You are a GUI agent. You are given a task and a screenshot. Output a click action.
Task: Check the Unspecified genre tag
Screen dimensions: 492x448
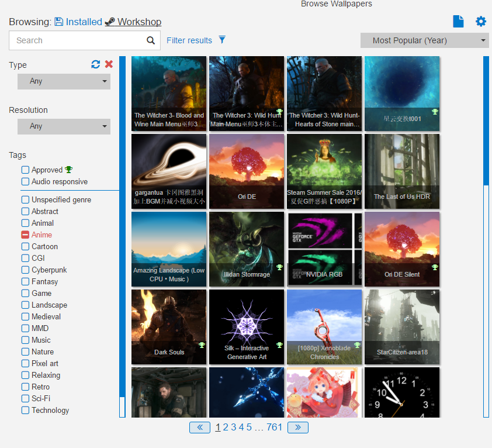coord(25,200)
